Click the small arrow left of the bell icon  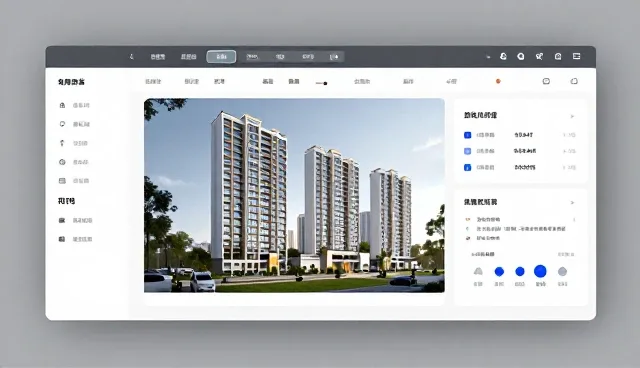pos(488,57)
